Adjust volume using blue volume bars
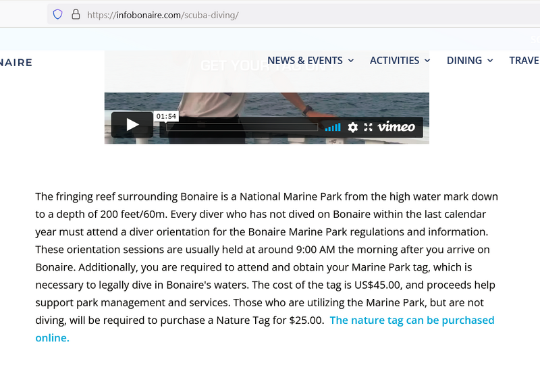 (333, 127)
